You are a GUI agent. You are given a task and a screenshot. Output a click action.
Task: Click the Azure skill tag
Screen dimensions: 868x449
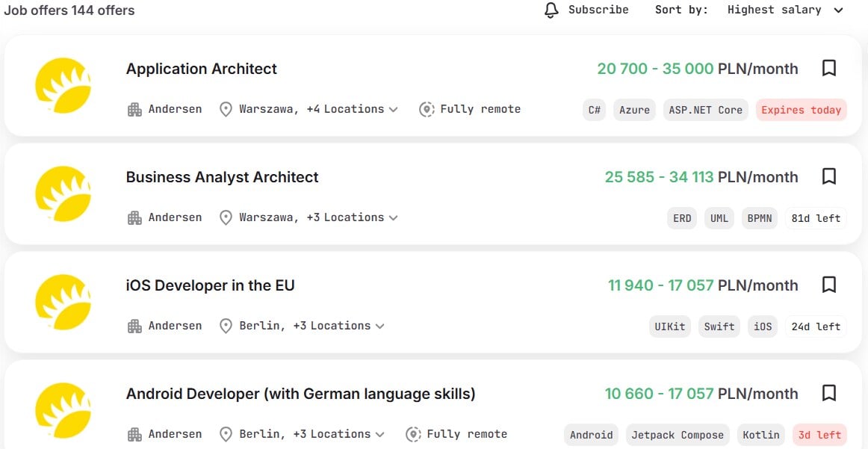point(634,110)
